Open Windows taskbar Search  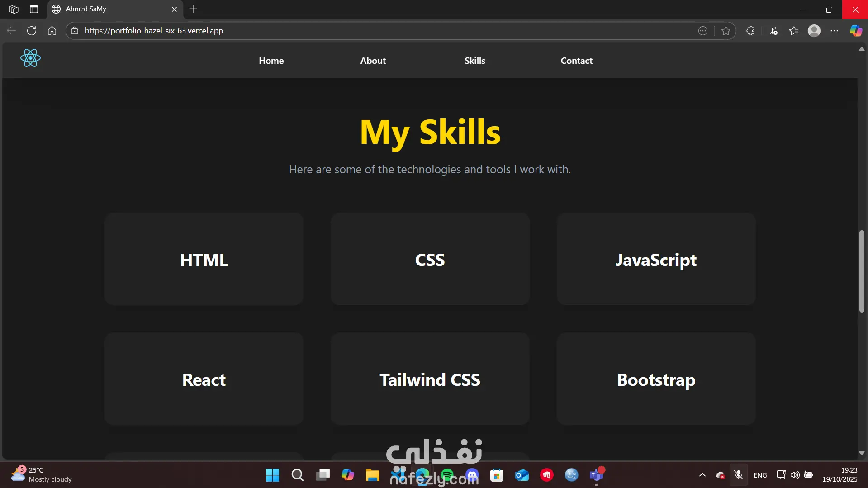click(x=298, y=475)
